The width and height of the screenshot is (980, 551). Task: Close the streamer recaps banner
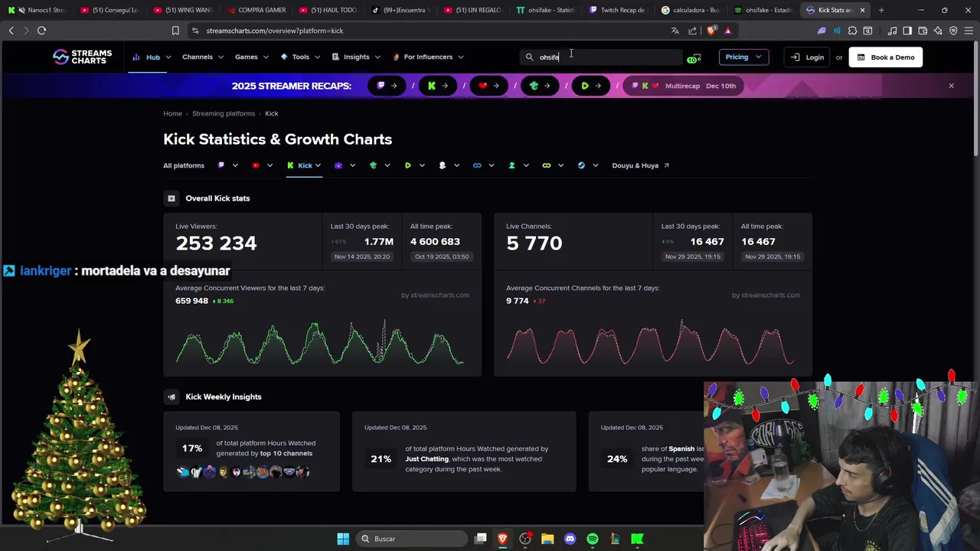[951, 86]
